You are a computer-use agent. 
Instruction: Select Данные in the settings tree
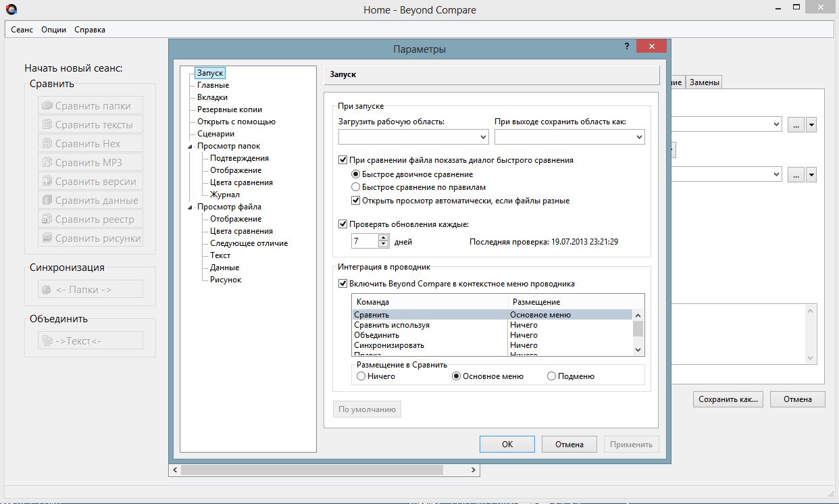click(224, 268)
